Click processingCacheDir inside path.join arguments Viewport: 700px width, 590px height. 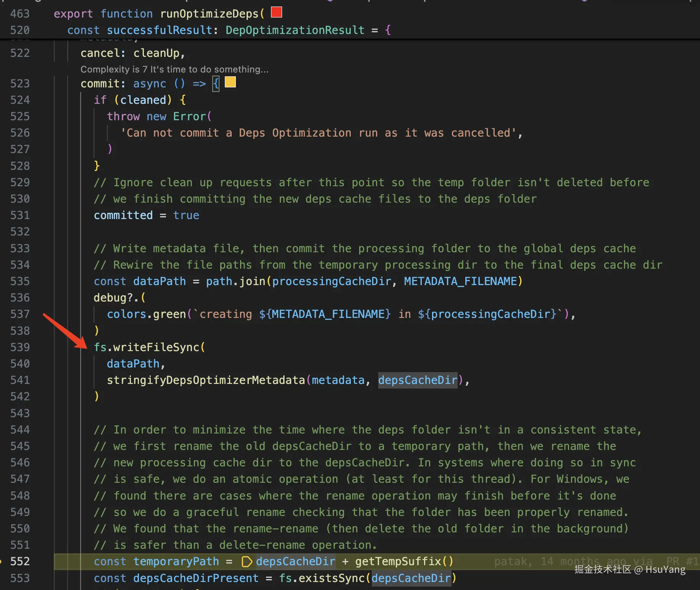[332, 281]
